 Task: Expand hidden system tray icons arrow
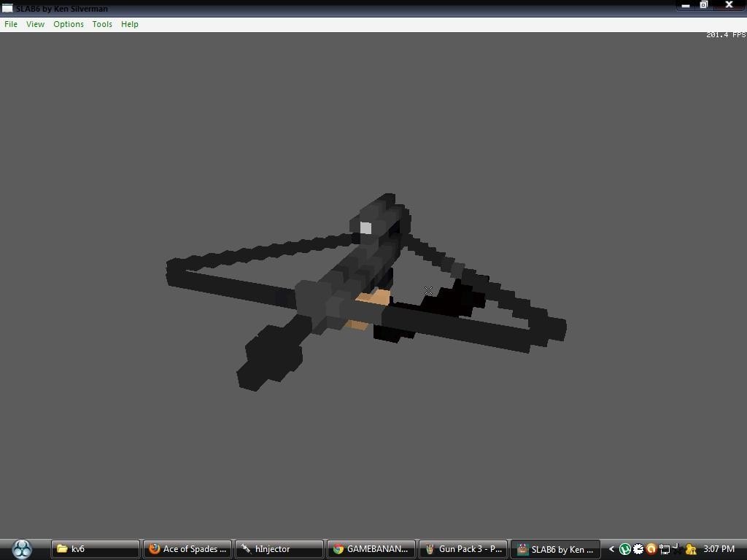click(611, 549)
